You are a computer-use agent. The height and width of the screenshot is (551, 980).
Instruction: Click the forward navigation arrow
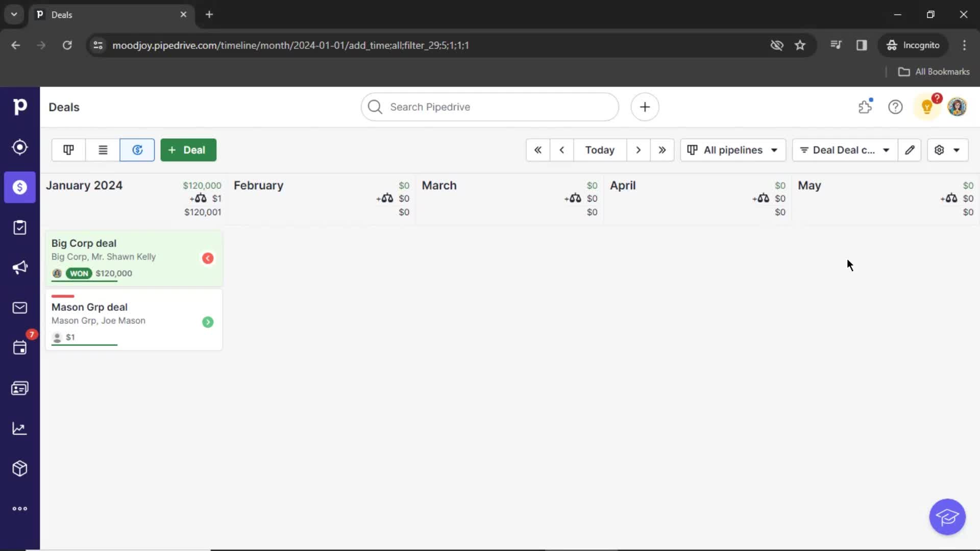pos(638,149)
